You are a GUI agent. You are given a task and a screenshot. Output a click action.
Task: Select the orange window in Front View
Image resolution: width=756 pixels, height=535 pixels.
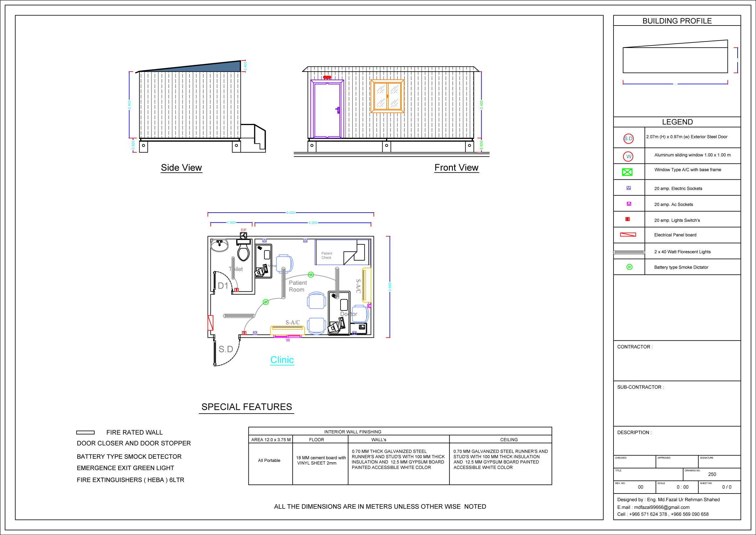(387, 96)
